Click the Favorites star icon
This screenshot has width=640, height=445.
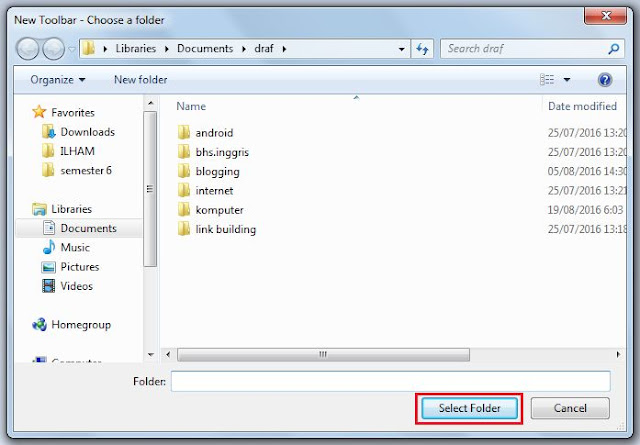[39, 112]
